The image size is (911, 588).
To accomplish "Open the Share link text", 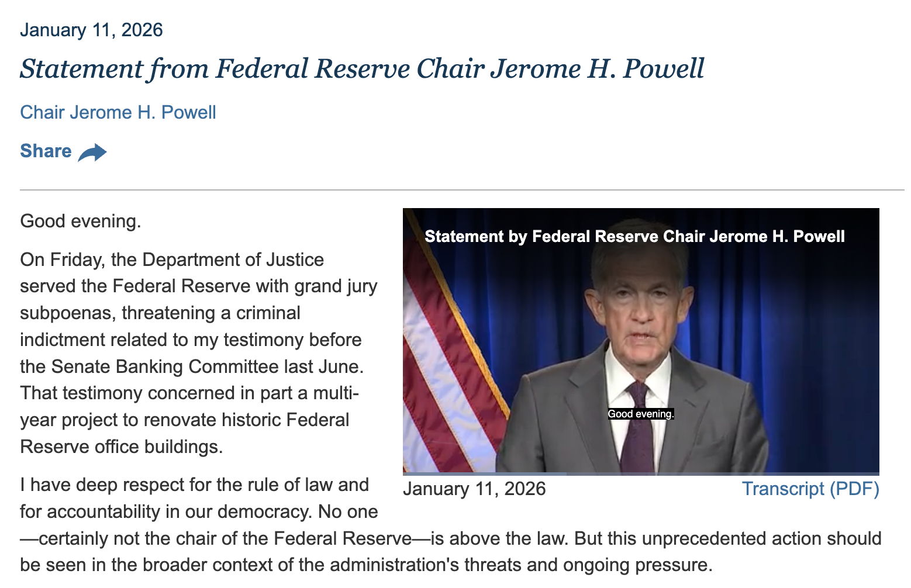I will pos(46,151).
